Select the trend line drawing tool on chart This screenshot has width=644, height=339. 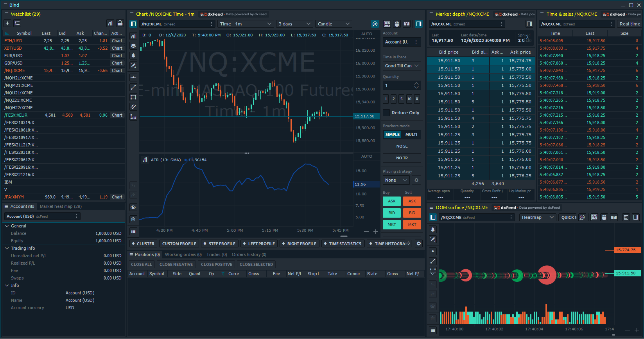(133, 87)
